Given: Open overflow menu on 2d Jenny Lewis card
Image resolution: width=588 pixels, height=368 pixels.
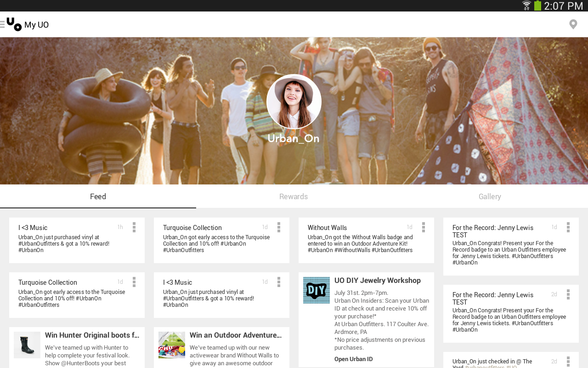Looking at the screenshot, I should 568,294.
